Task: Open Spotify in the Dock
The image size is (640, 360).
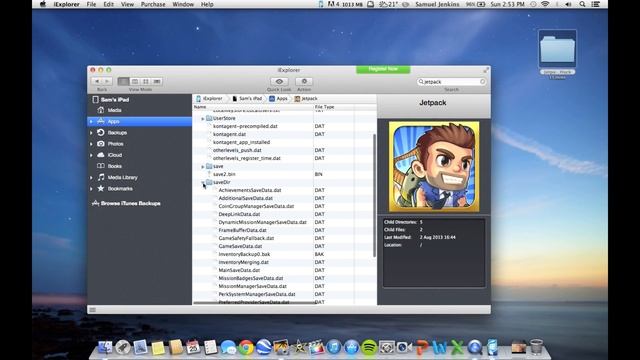Action: tap(369, 347)
